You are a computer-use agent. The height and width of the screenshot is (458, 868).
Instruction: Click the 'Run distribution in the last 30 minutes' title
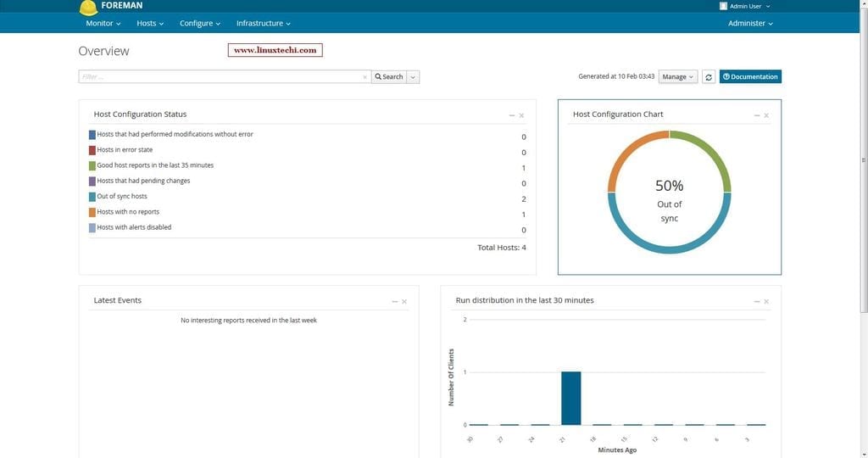(524, 300)
